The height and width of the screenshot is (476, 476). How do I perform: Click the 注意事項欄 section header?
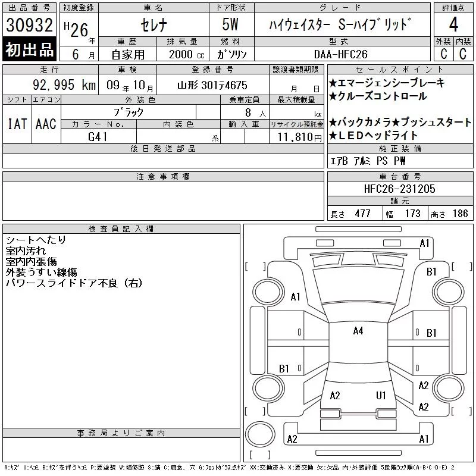(163, 176)
